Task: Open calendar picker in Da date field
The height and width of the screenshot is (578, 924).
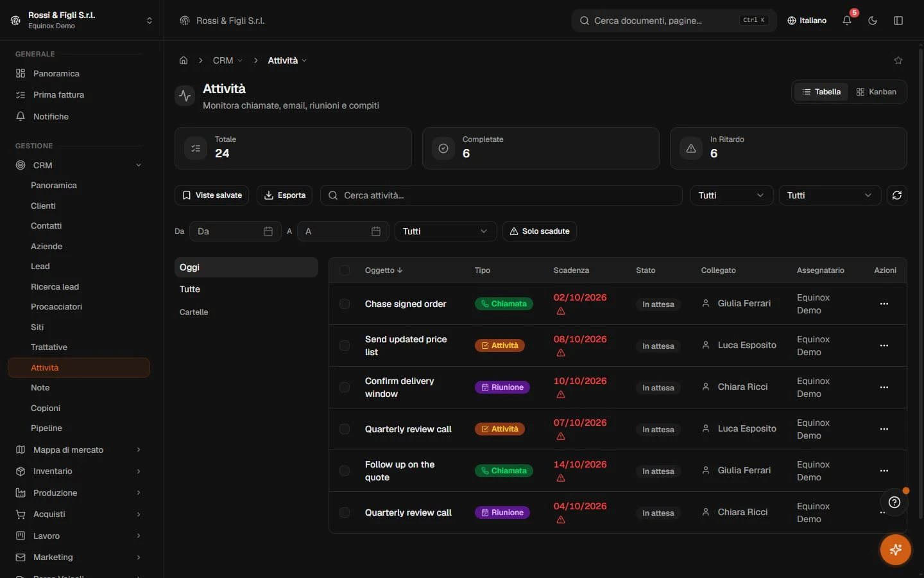Action: point(268,231)
